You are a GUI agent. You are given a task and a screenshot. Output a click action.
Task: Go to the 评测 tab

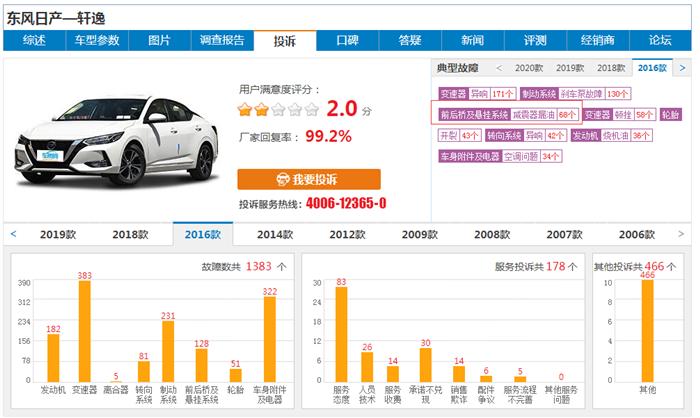point(535,41)
